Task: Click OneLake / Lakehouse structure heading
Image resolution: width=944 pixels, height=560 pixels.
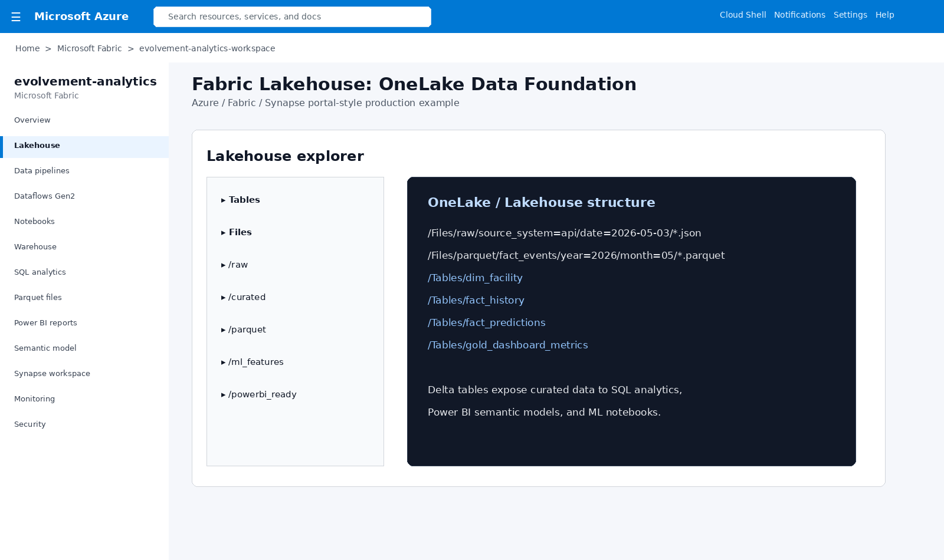Action: pyautogui.click(x=542, y=202)
